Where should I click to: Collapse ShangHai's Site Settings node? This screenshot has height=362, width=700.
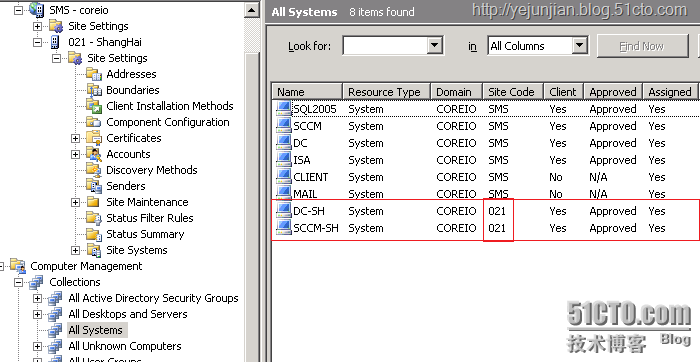coord(56,58)
